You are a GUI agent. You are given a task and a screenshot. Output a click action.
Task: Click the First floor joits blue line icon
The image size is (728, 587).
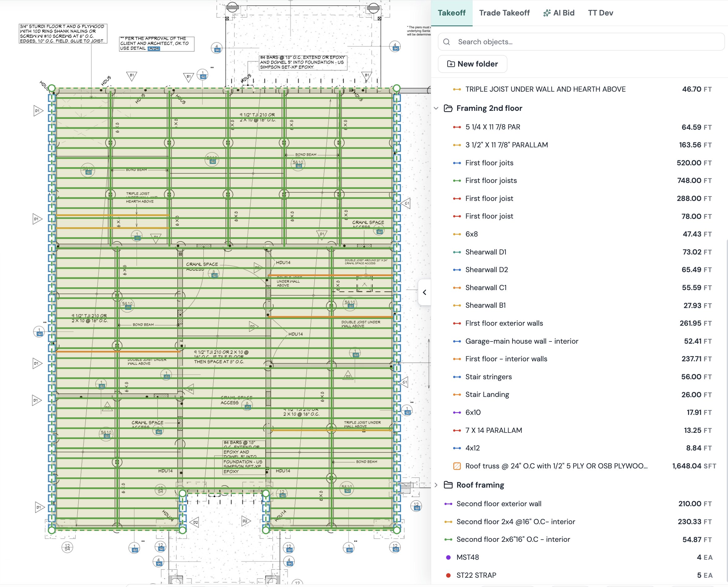tap(457, 163)
